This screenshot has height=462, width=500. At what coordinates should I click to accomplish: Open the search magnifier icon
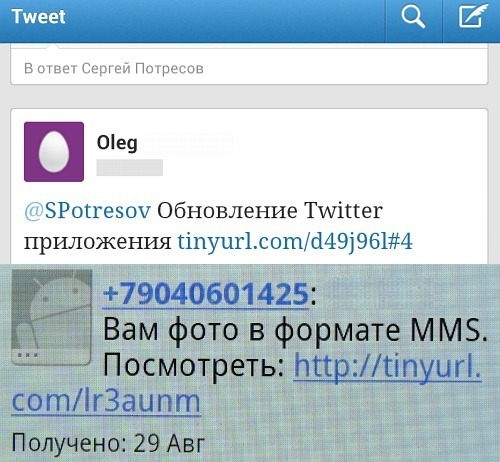point(413,17)
